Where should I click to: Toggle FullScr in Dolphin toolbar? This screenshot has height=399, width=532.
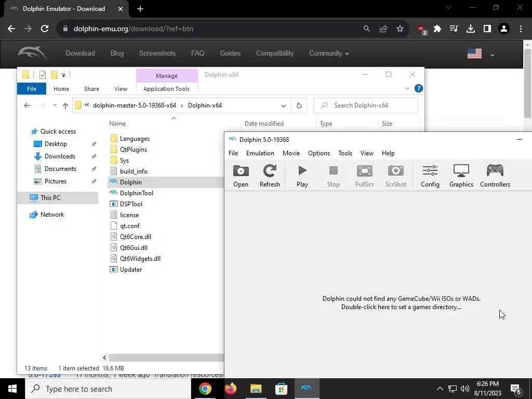point(364,176)
